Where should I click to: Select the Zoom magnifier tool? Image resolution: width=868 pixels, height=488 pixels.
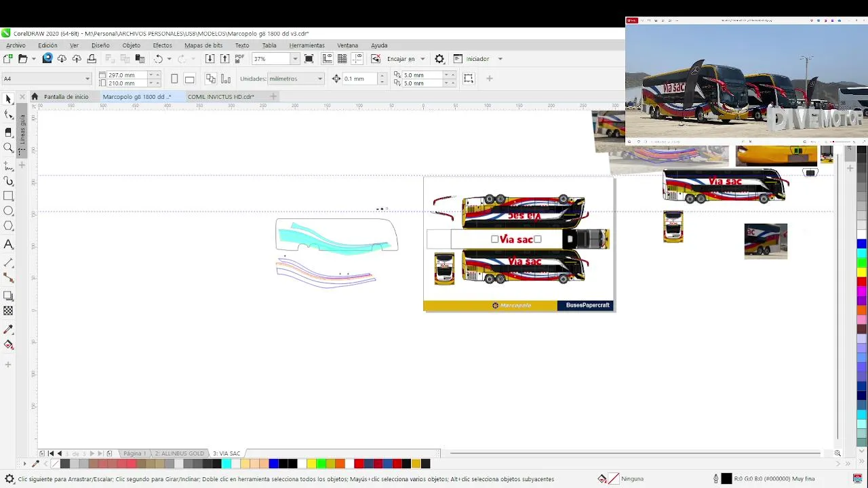8,148
